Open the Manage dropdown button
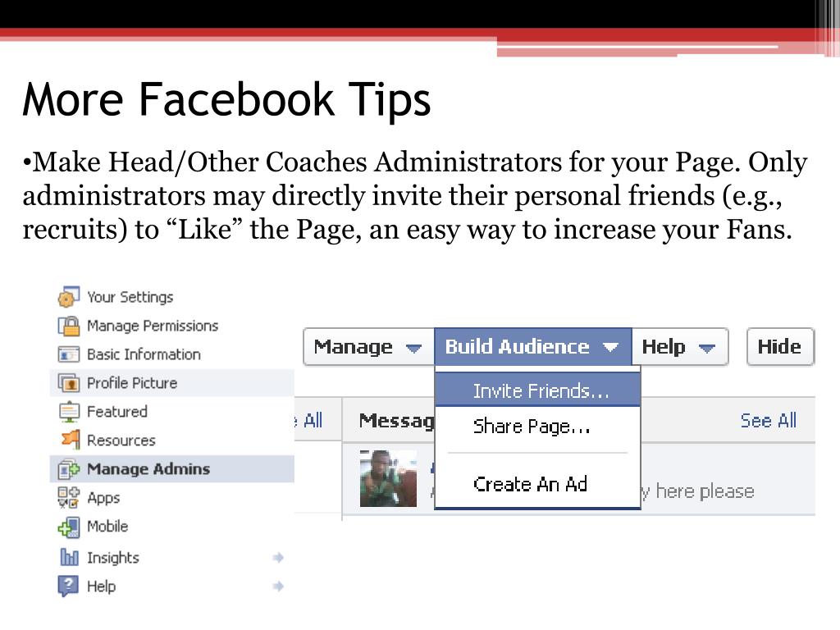840x630 pixels. pos(368,347)
